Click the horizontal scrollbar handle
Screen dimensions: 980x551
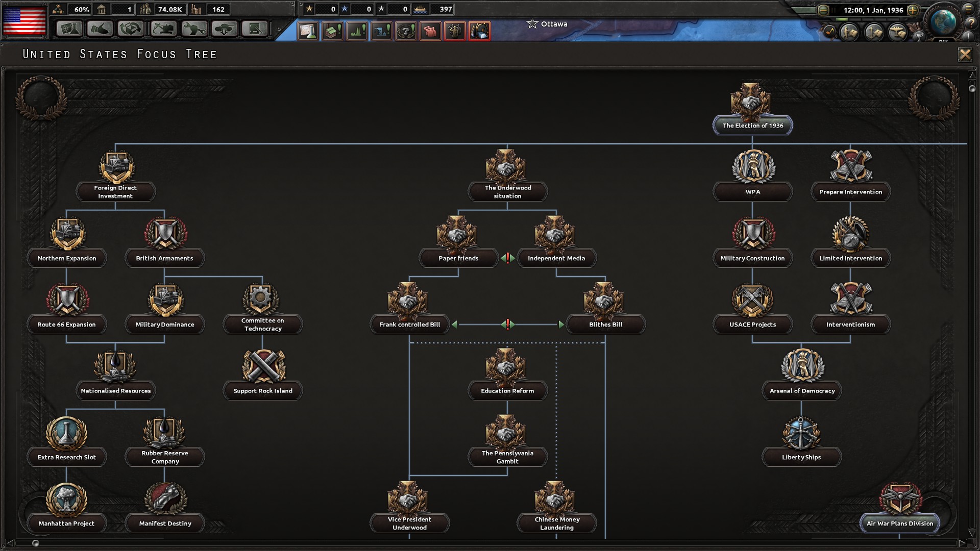(35, 543)
